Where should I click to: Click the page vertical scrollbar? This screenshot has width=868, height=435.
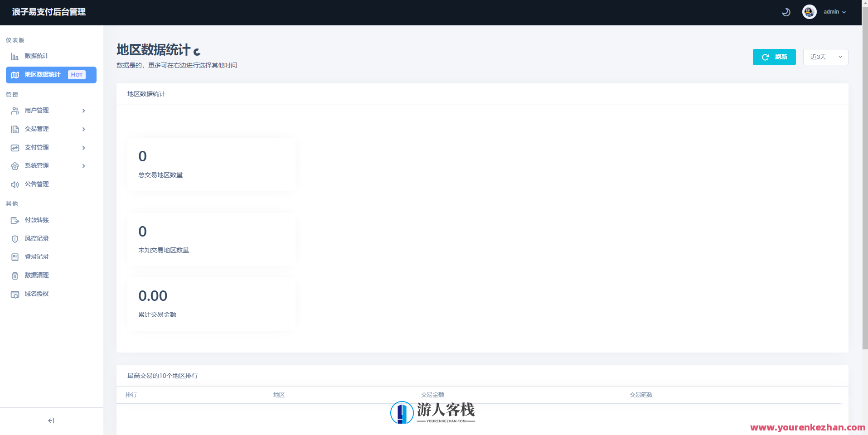coord(865,181)
